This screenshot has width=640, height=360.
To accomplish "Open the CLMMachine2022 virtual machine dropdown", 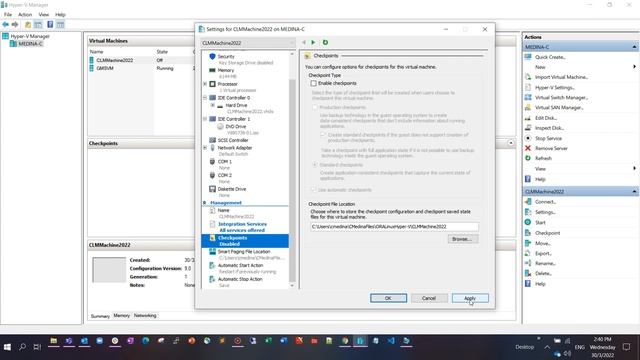I will tap(248, 43).
